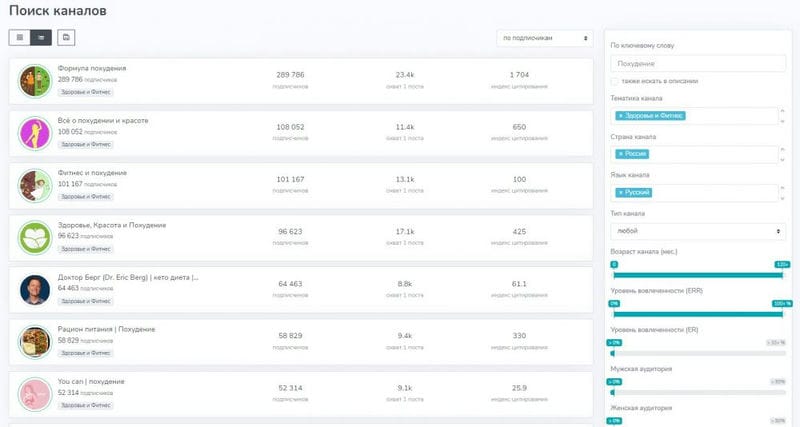Screen dimensions: 800x427
Task: Open 'Здоровье, Красота и Похудение' channel
Action: pyautogui.click(x=112, y=225)
